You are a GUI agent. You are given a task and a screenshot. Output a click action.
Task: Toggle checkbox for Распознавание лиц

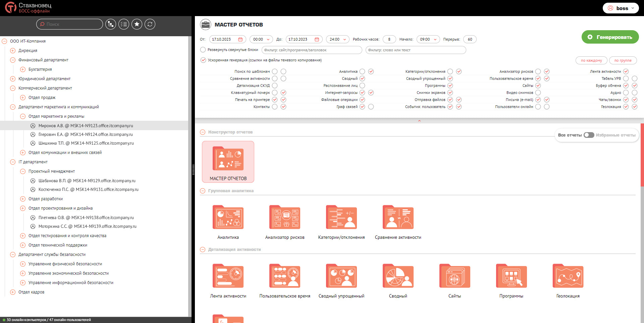362,86
